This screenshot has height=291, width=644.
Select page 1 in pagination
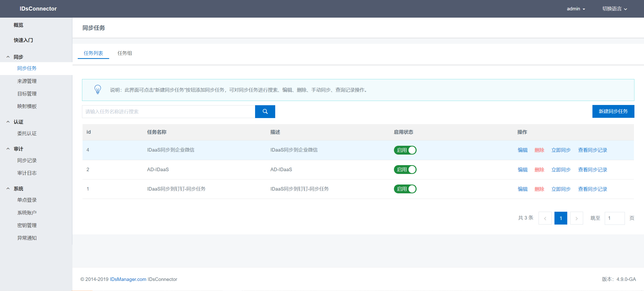pyautogui.click(x=560, y=218)
